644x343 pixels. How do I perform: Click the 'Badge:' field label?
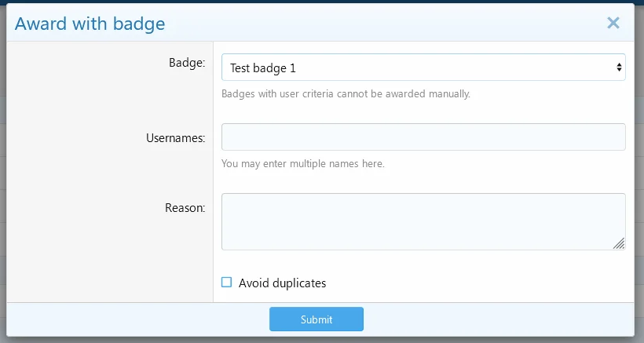point(187,63)
